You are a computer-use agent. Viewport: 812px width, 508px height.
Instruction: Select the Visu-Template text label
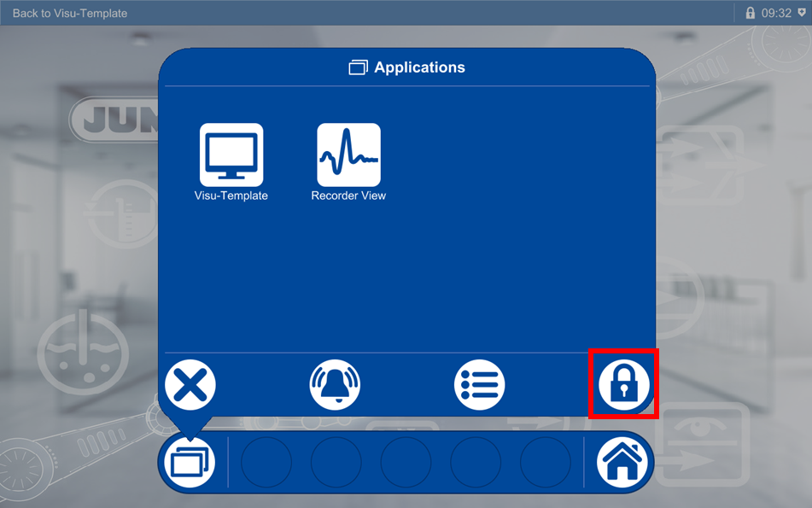coord(231,196)
